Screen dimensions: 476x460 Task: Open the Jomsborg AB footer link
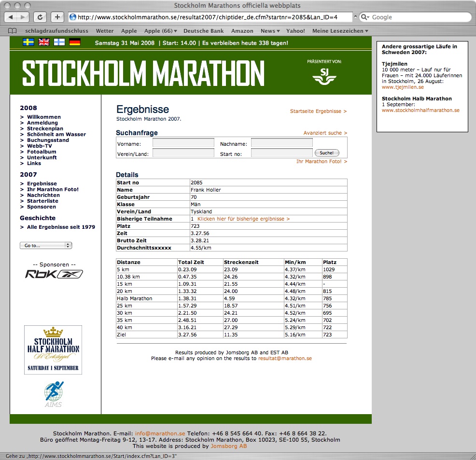(229, 446)
